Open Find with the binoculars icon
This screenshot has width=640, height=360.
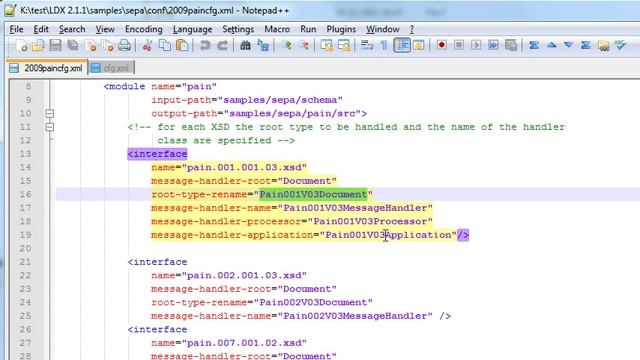[x=245, y=45]
